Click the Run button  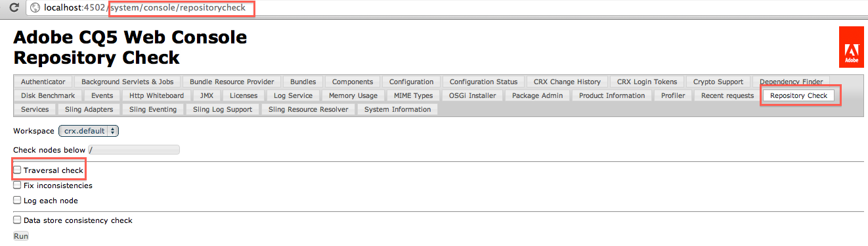tap(21, 235)
